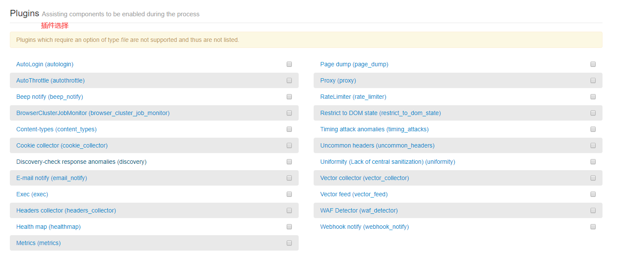The height and width of the screenshot is (257, 644).
Task: Click the Vector feed plugin link
Action: pyautogui.click(x=353, y=194)
